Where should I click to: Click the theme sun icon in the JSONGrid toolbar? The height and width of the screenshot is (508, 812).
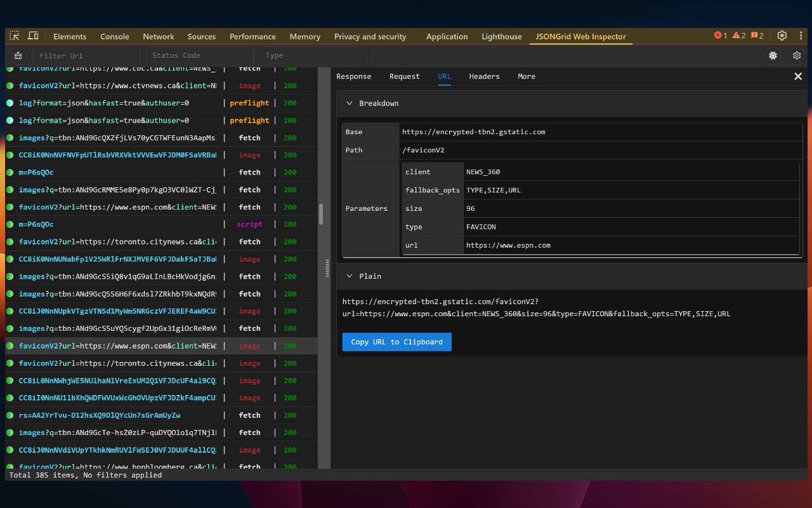[773, 55]
